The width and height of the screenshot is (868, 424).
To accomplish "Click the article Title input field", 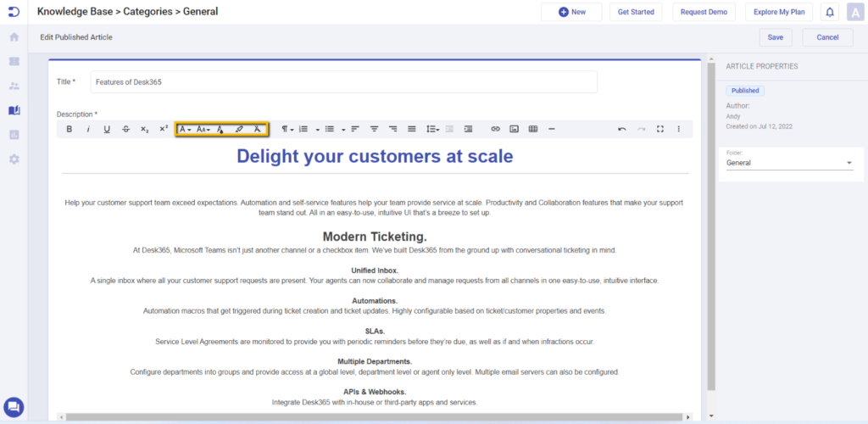I will tap(344, 82).
